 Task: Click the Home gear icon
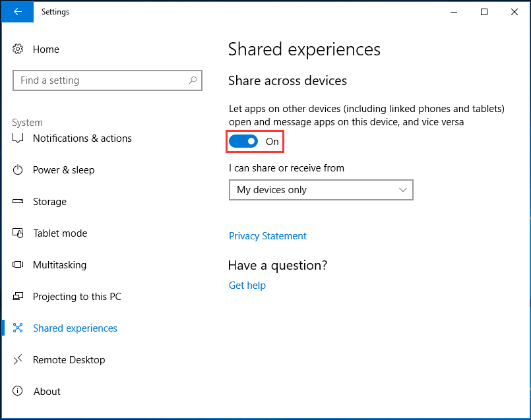tap(18, 49)
